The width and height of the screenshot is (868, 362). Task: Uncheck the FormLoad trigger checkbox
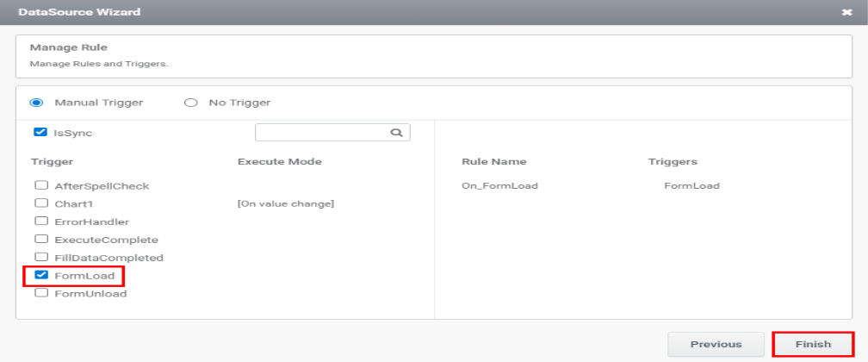[40, 276]
